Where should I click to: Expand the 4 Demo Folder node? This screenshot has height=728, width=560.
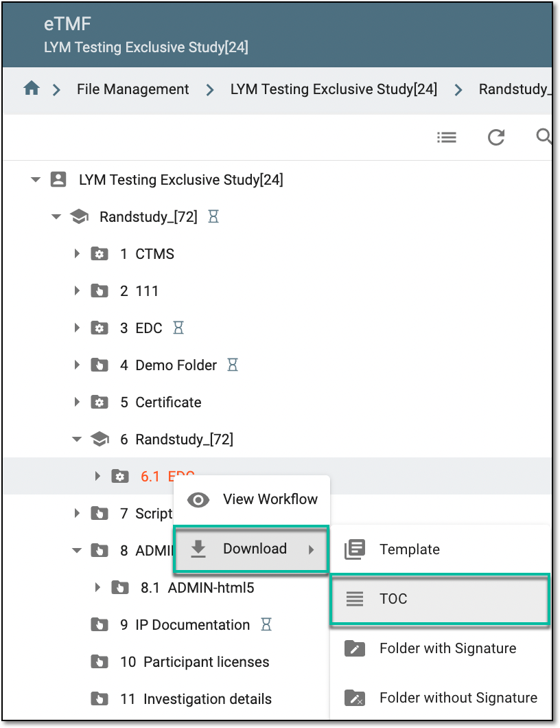click(x=77, y=365)
